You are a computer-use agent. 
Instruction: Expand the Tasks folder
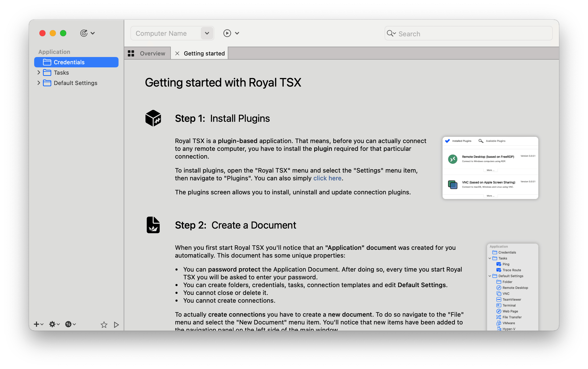click(39, 72)
